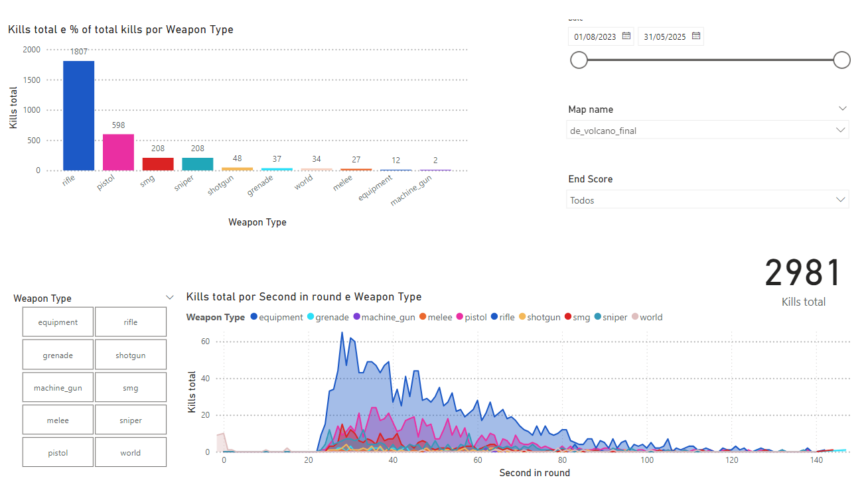This screenshot has width=866, height=504.
Task: Click the smg legend marker in line chart
Action: tap(568, 317)
